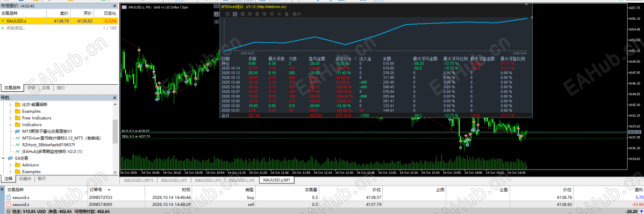Sort Market Watch by 卖价 column
Viewport: 644px width, 214px height.
[63, 13]
